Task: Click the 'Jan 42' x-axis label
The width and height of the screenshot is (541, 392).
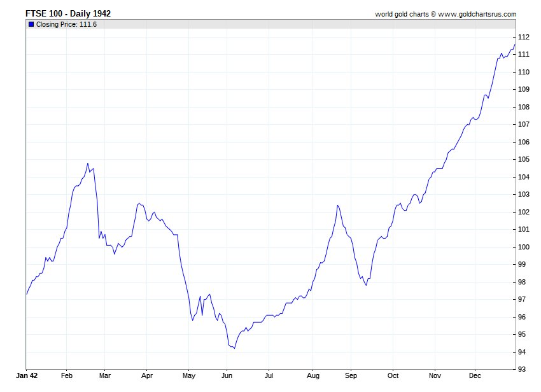Action: coord(26,376)
